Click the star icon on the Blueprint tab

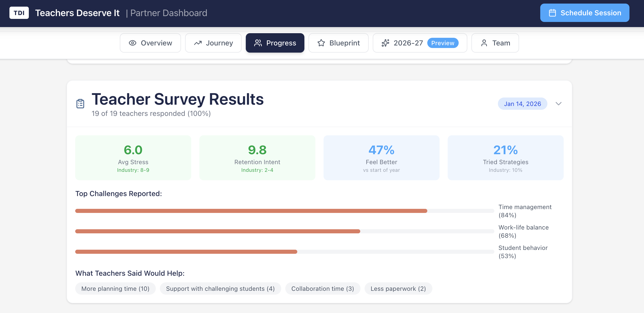321,43
